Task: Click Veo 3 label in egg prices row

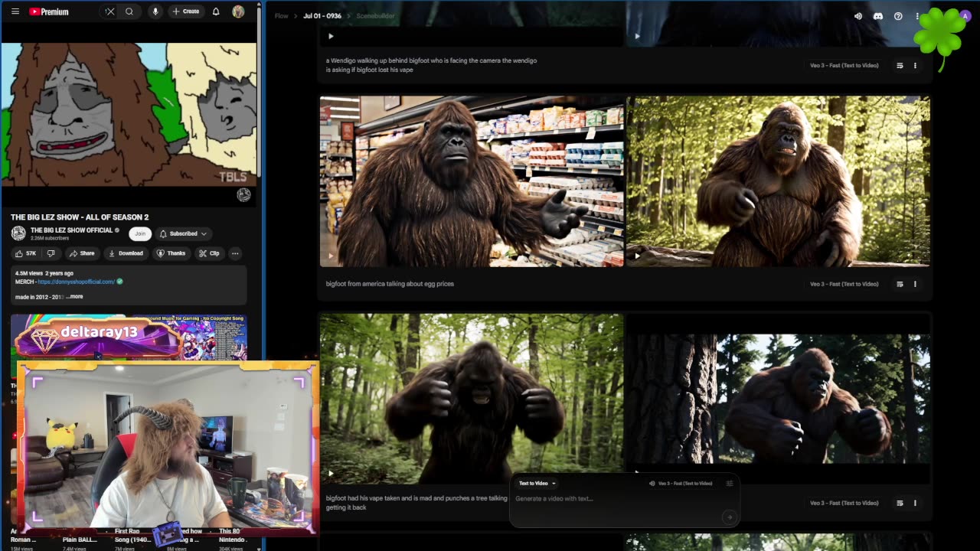Action: point(844,284)
